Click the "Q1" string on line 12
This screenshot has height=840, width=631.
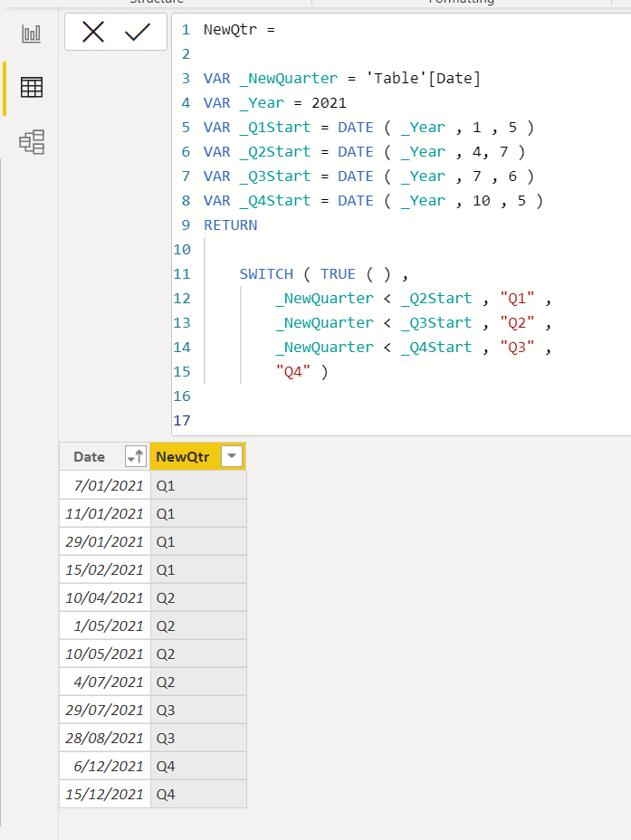[517, 299]
